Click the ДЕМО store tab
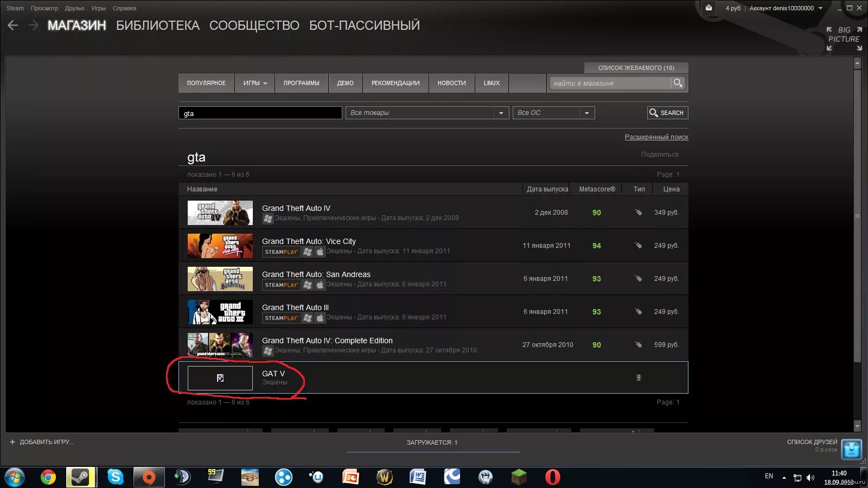This screenshot has width=868, height=488. (345, 83)
